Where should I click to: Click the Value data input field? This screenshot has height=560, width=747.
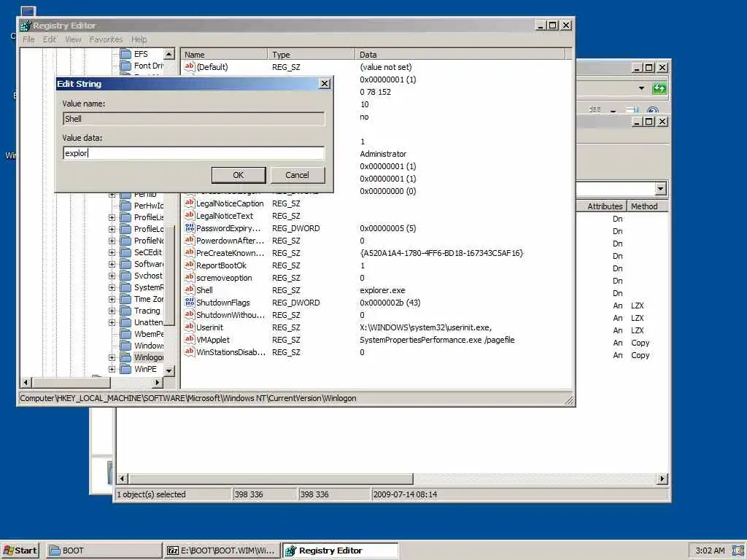(x=193, y=153)
